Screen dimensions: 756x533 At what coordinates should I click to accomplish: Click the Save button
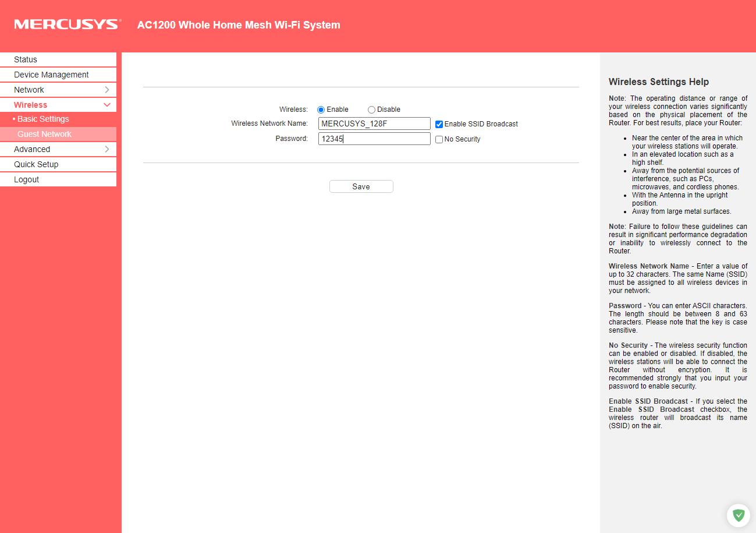(x=361, y=186)
